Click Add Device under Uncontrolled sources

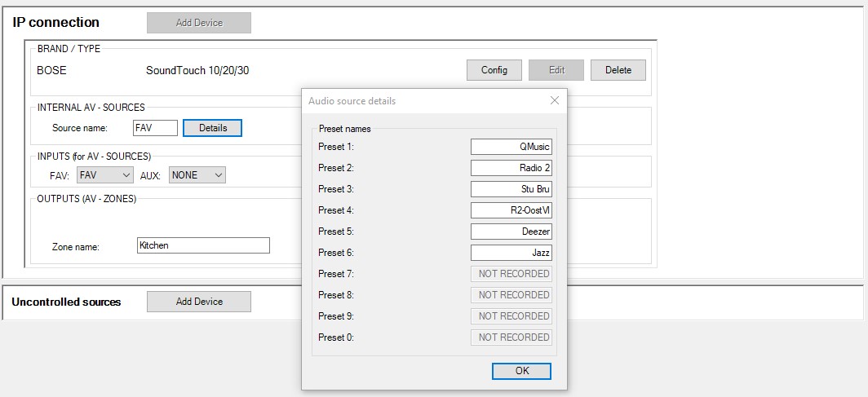click(198, 302)
